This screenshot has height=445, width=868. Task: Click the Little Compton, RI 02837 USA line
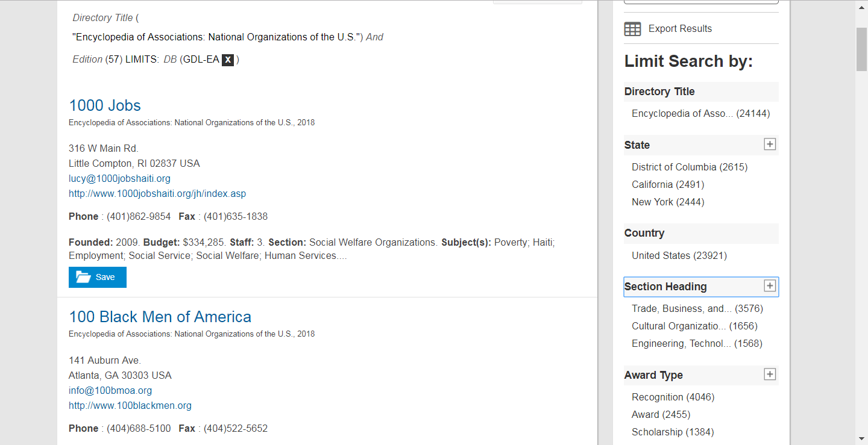pyautogui.click(x=134, y=163)
